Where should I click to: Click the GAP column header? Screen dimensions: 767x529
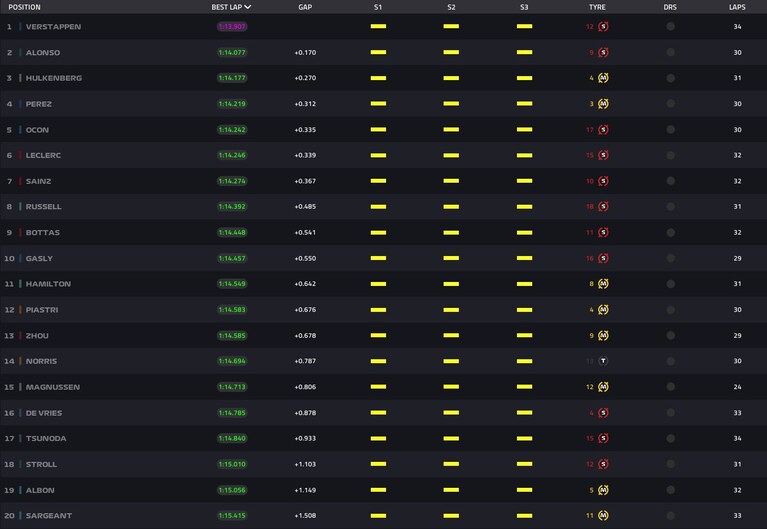305,7
